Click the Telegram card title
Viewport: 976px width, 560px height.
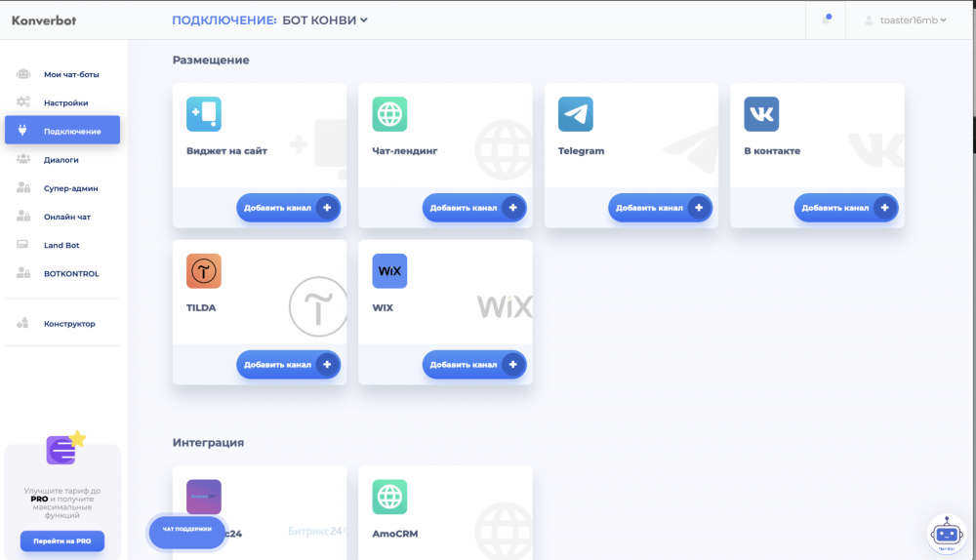pos(581,150)
